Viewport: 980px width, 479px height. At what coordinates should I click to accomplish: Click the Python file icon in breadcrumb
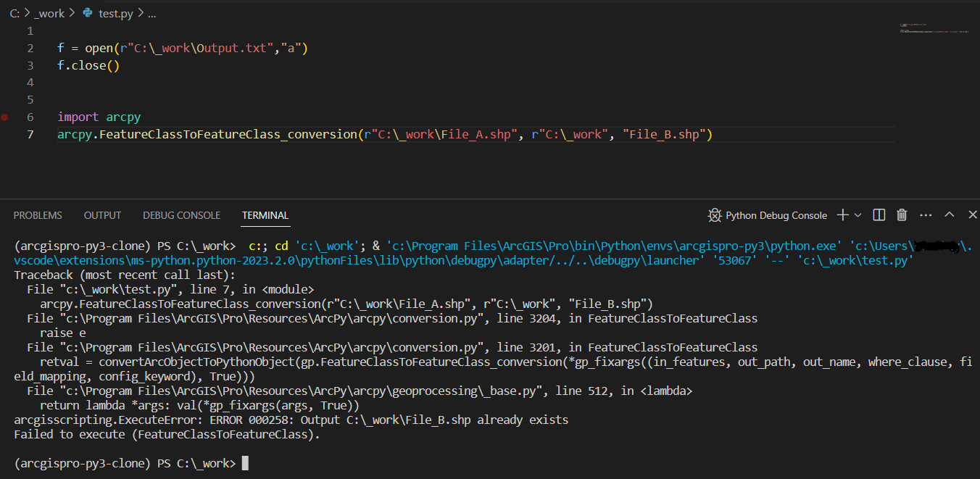point(88,13)
